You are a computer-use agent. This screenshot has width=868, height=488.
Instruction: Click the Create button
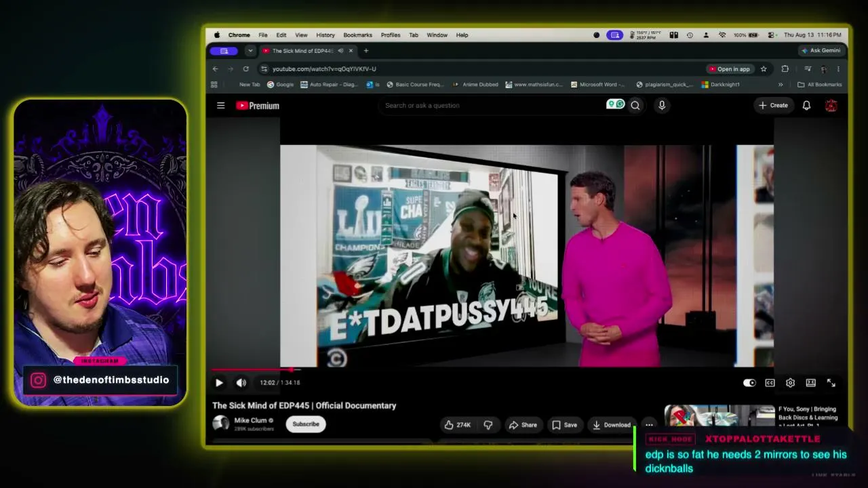[774, 105]
